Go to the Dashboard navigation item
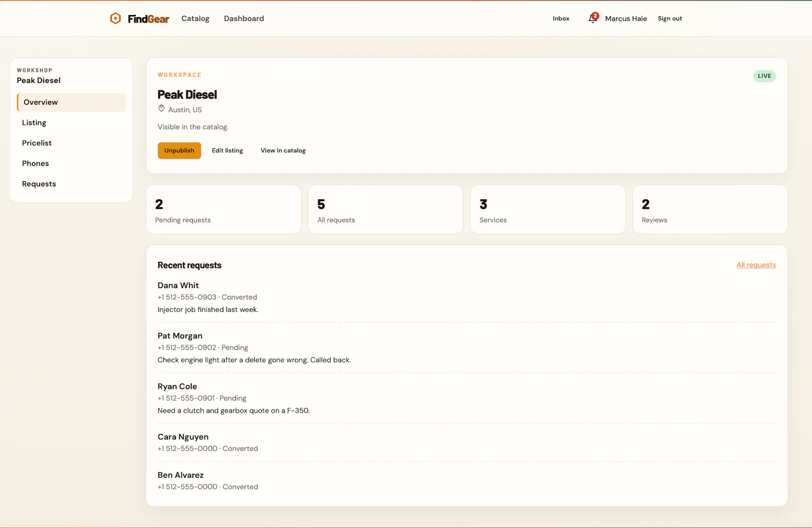Viewport: 812px width, 528px height. coord(244,18)
